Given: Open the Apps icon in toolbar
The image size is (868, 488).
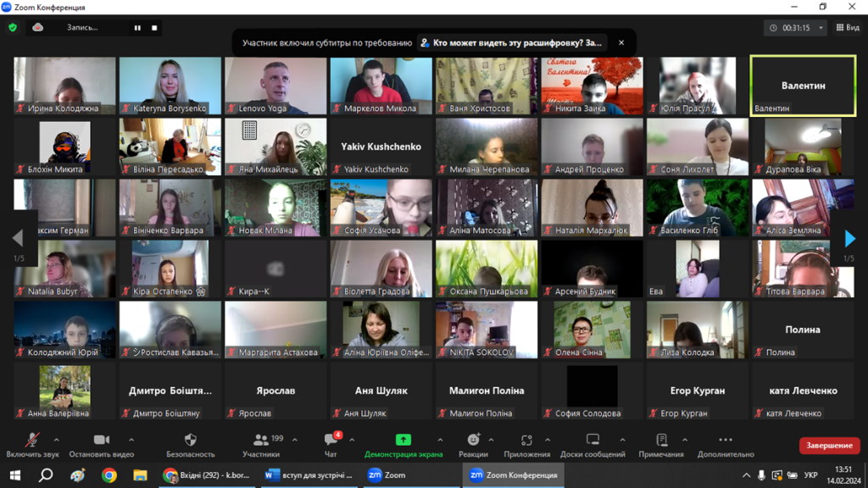Looking at the screenshot, I should 526,444.
